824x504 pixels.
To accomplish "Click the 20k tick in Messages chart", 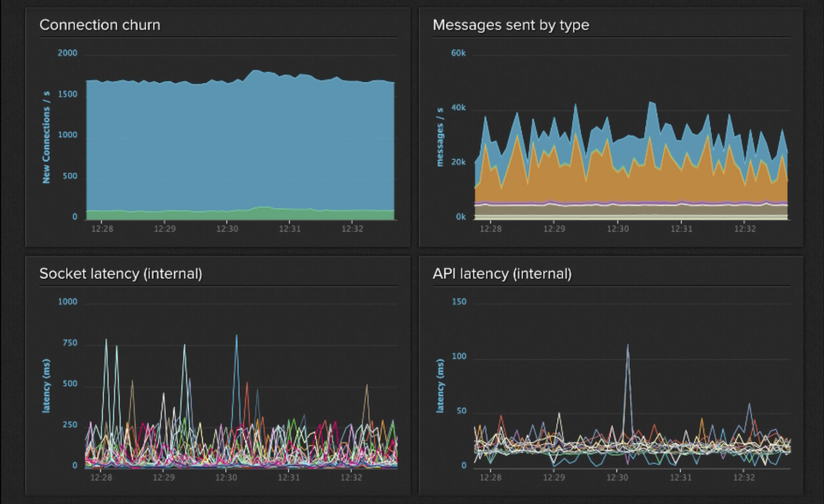I will (x=458, y=162).
